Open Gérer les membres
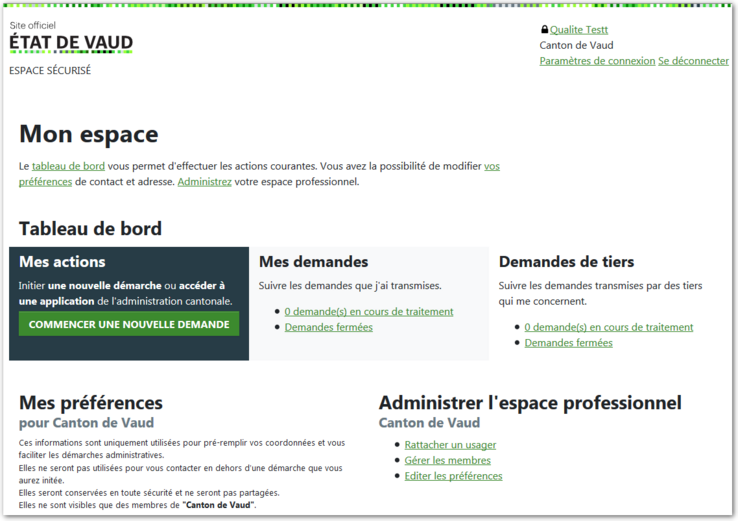The height and width of the screenshot is (521, 738). [x=447, y=460]
